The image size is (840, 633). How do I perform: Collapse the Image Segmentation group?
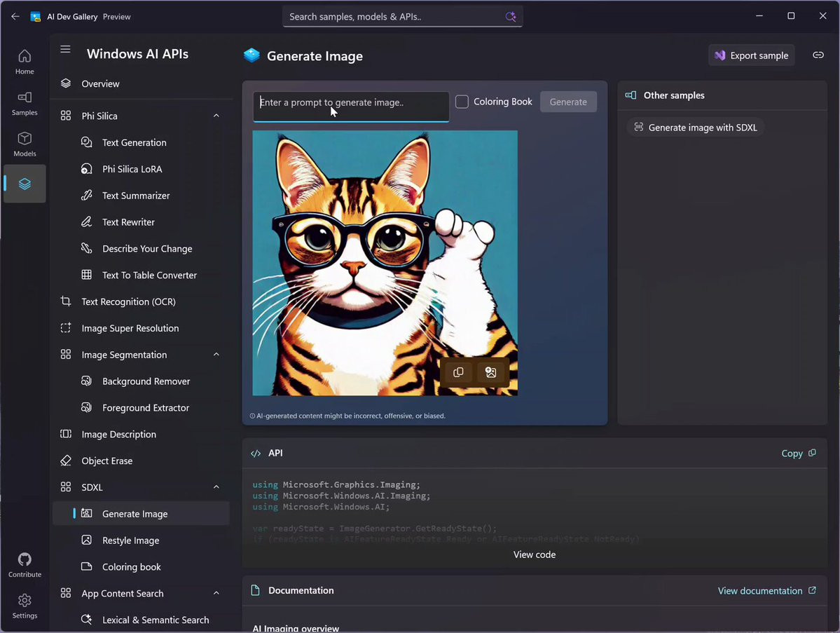point(216,354)
